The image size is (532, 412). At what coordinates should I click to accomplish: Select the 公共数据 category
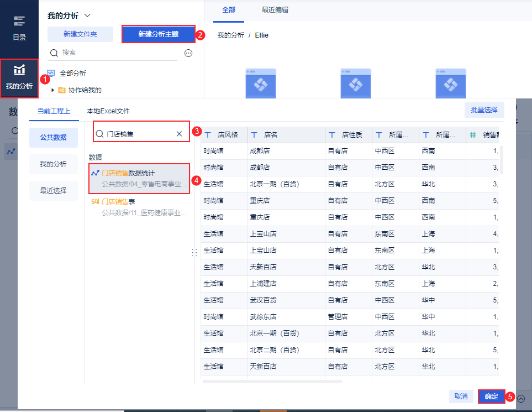coord(53,138)
